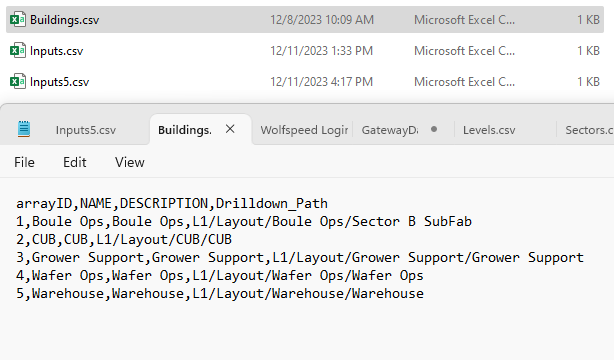Screen dimensions: 614x360
Task: Click the unsaved dot on GatewayD tab
Action: point(434,129)
